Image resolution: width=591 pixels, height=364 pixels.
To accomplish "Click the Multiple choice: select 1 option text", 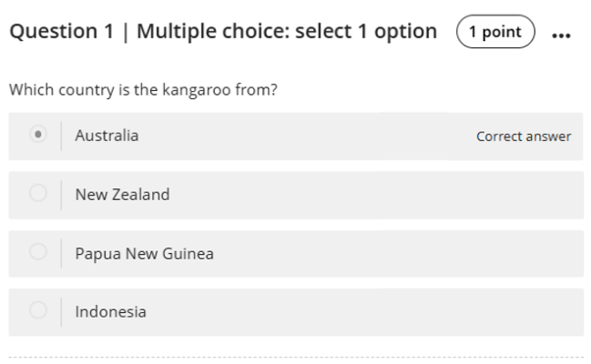I will coord(287,32).
